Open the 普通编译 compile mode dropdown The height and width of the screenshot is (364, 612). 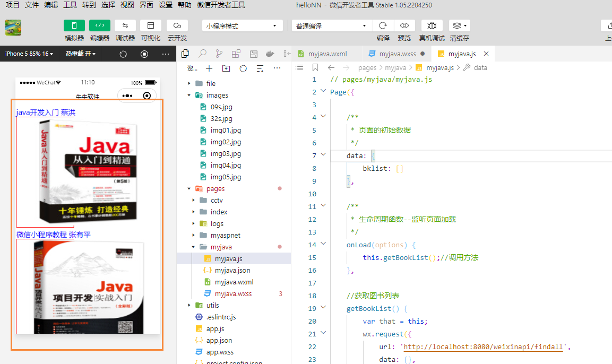pyautogui.click(x=332, y=26)
